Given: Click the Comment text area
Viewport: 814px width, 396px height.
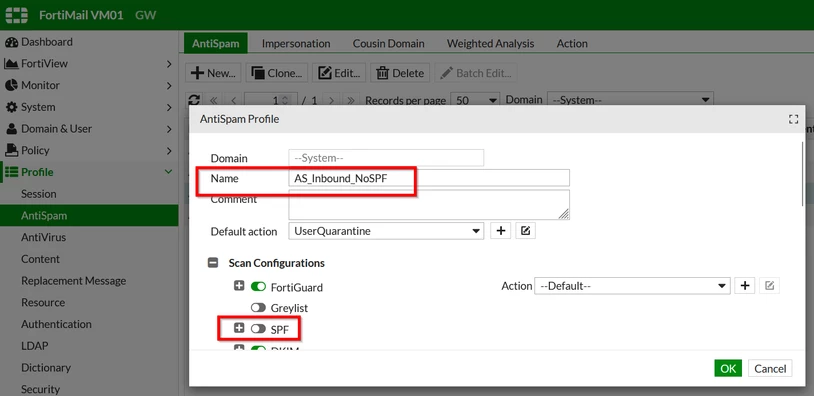Looking at the screenshot, I should point(429,204).
